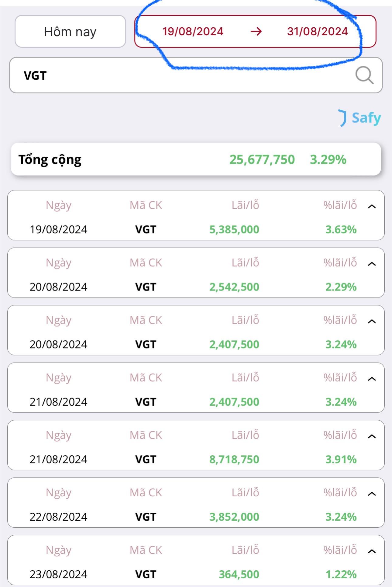Focus the VGT stock search field
Viewport: 392px width, 587px height.
click(182, 75)
